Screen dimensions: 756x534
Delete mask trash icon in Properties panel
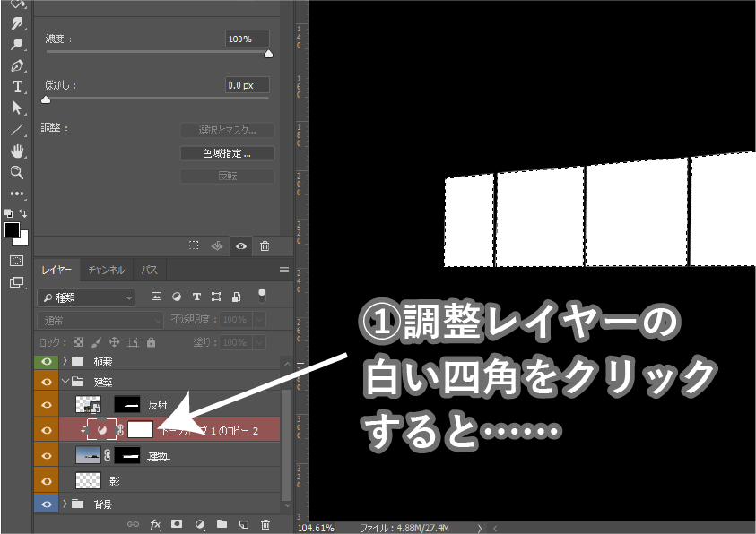coord(265,245)
